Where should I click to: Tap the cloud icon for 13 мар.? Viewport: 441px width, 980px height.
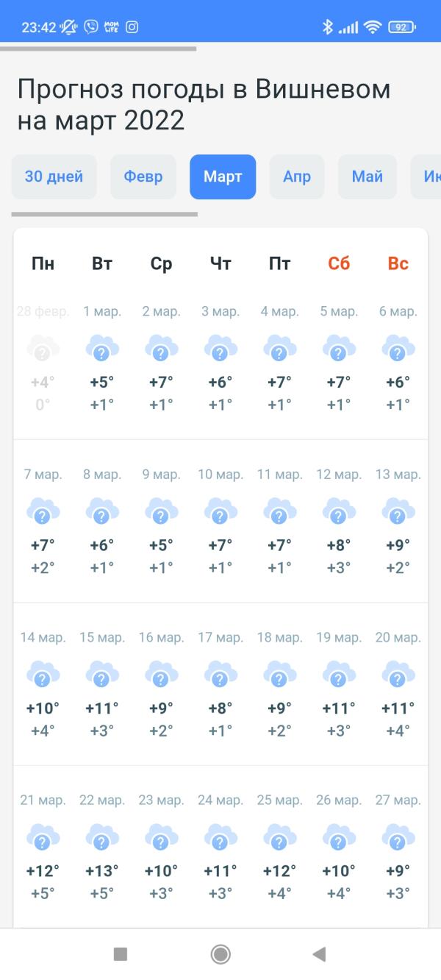click(398, 511)
